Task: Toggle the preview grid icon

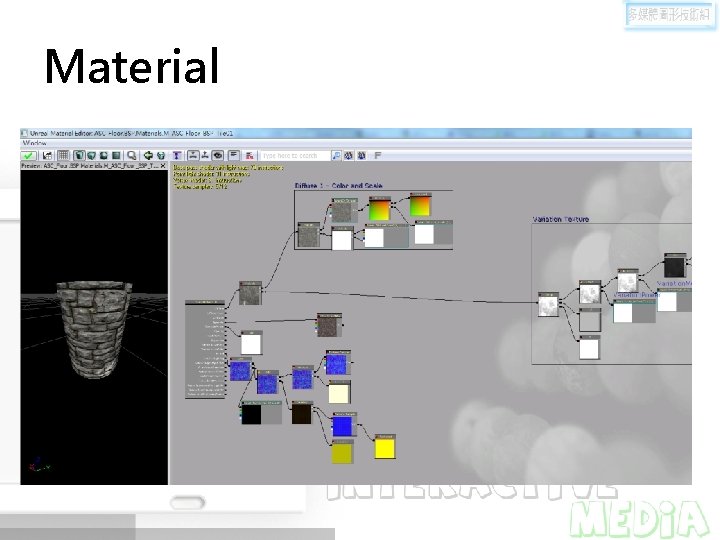Action: tap(63, 156)
